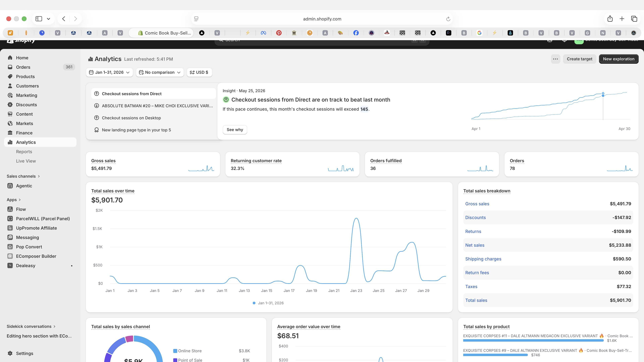
Task: Click the Agentic sales channel icon
Action: click(x=10, y=186)
